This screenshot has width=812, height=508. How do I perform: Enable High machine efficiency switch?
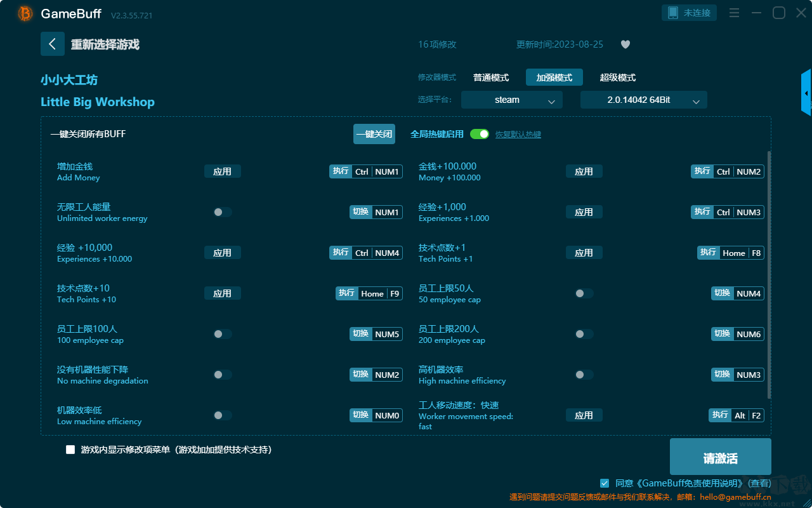(x=584, y=375)
